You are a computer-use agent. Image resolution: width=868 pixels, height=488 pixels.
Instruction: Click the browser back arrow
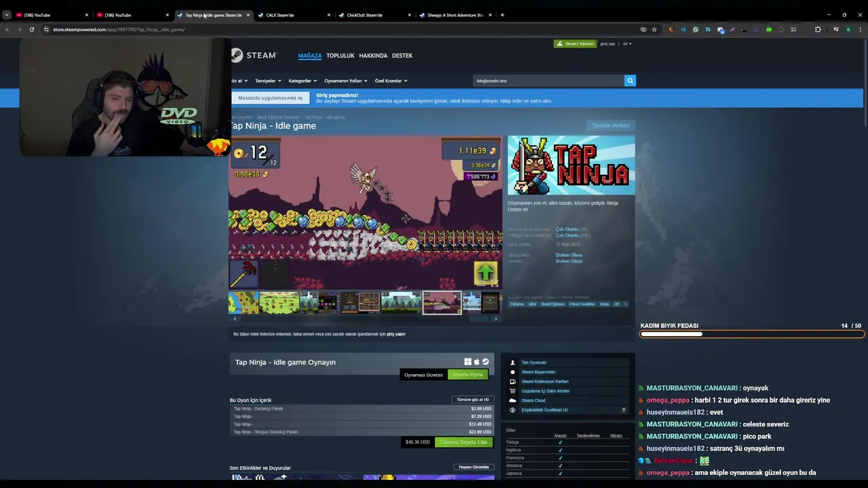pyautogui.click(x=7, y=29)
